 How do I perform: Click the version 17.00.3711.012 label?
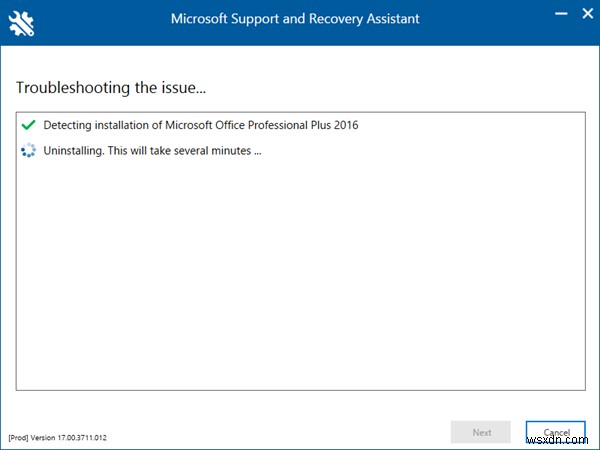click(x=57, y=437)
